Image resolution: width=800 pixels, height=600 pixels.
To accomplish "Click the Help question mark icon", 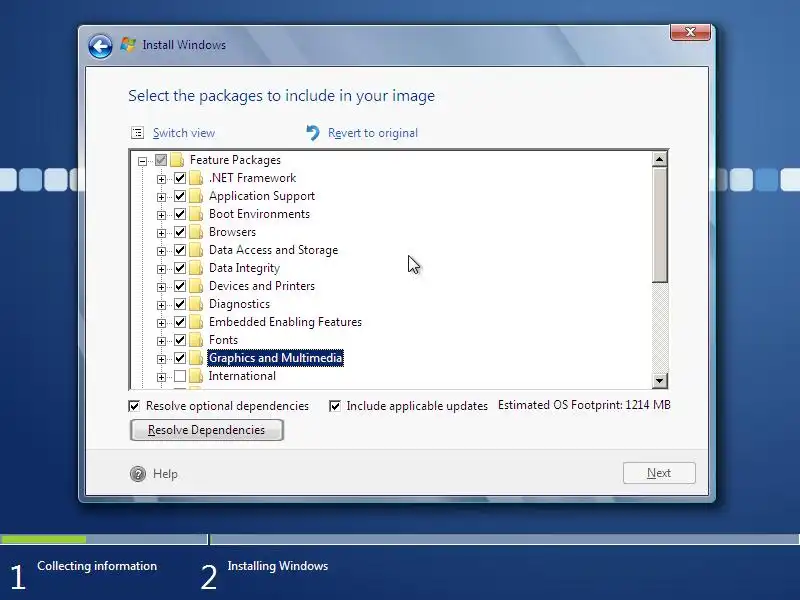I will click(x=138, y=474).
